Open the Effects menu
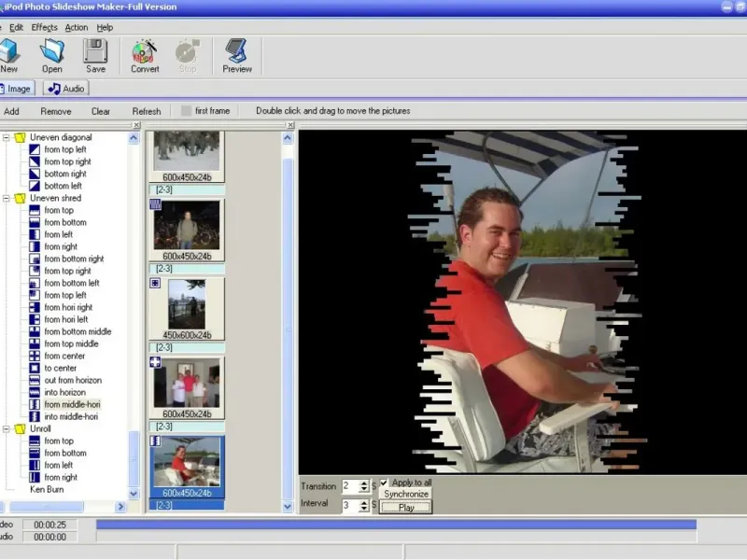This screenshot has width=747, height=560. [44, 28]
